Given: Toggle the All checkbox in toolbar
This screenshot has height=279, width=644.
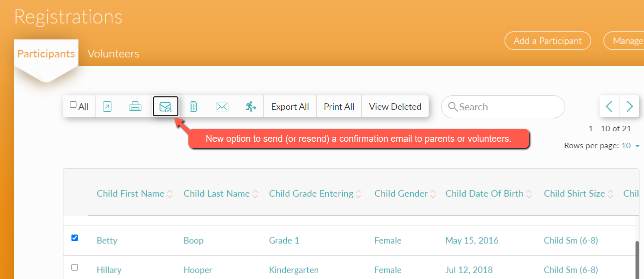Looking at the screenshot, I should click(x=73, y=105).
